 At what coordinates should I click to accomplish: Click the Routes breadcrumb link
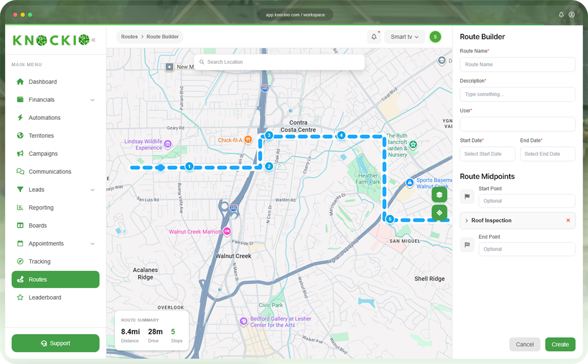tap(129, 36)
